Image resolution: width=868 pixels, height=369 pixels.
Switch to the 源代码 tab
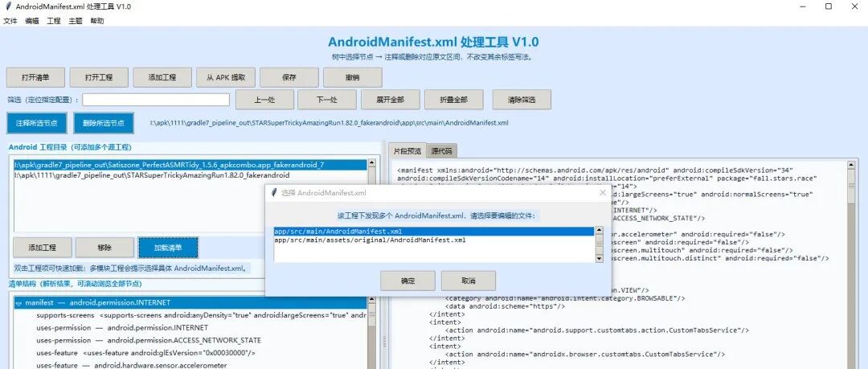[442, 150]
